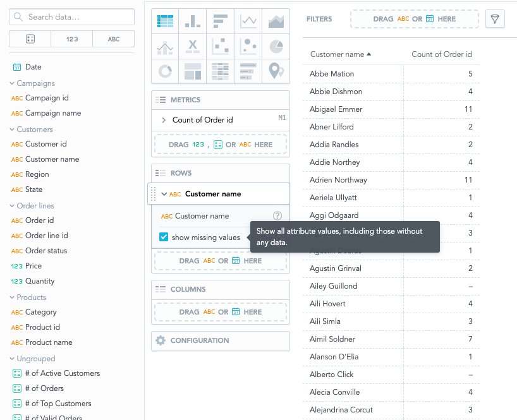Viewport: 517px width, 420px height.
Task: Collapse the Customer name row chevron
Action: (x=164, y=193)
